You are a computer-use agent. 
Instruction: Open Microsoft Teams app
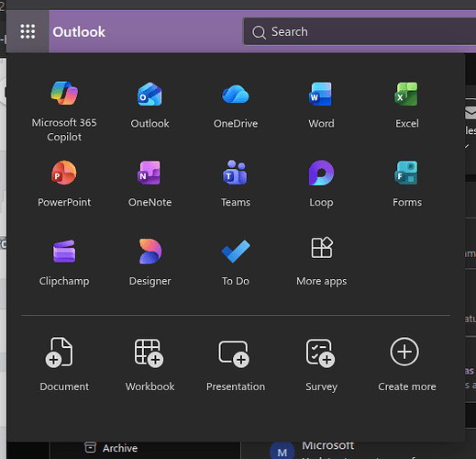click(236, 184)
